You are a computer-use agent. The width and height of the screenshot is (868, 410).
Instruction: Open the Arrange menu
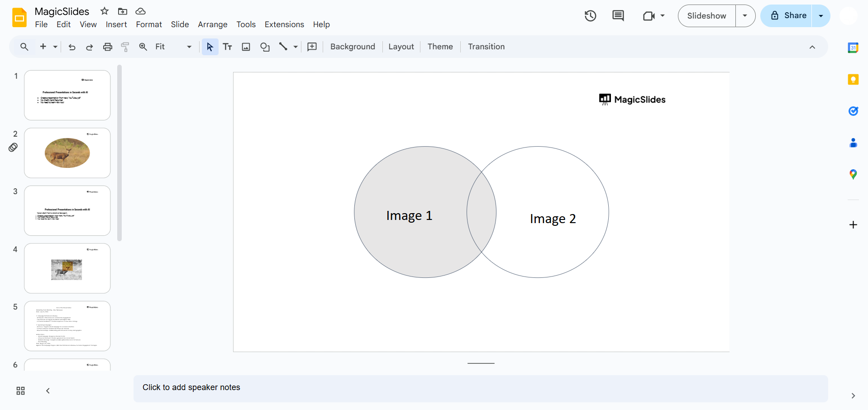[x=212, y=24]
